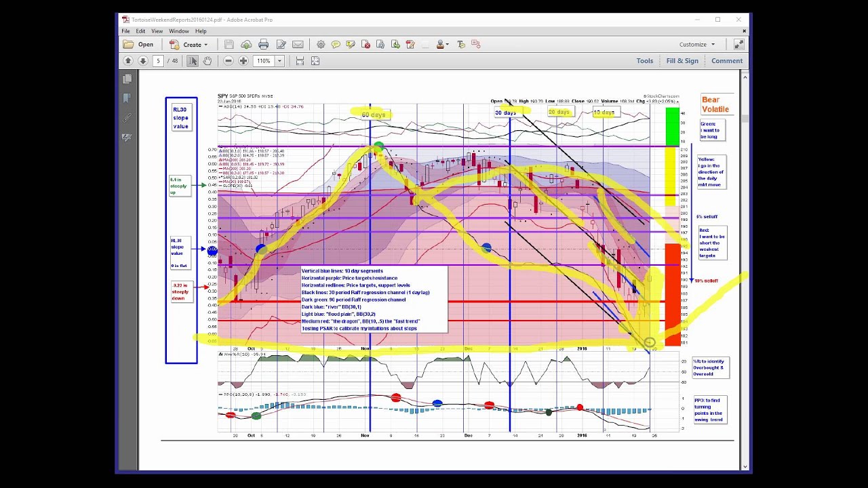
Task: Click the scrollbar down arrow
Action: pyautogui.click(x=746, y=466)
